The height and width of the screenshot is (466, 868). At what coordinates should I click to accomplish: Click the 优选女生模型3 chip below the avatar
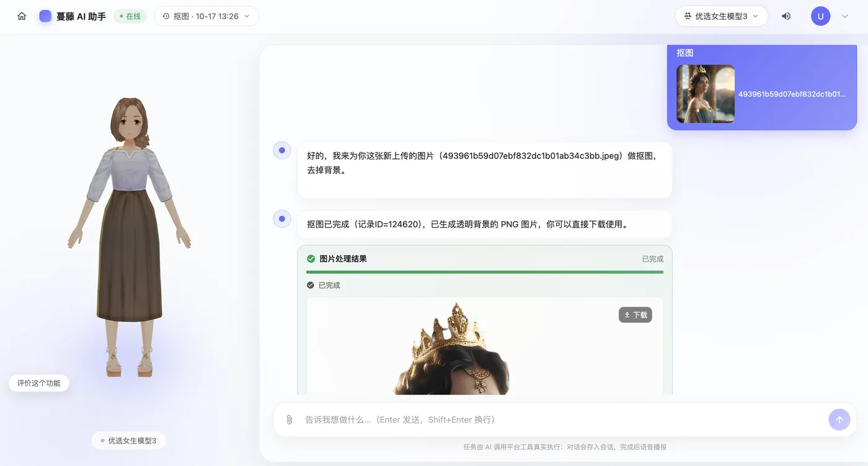128,441
